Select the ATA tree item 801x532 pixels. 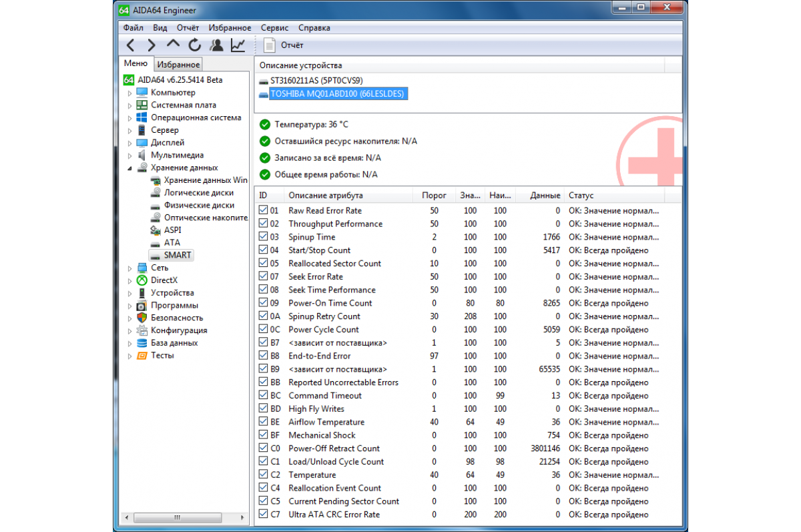tap(172, 242)
